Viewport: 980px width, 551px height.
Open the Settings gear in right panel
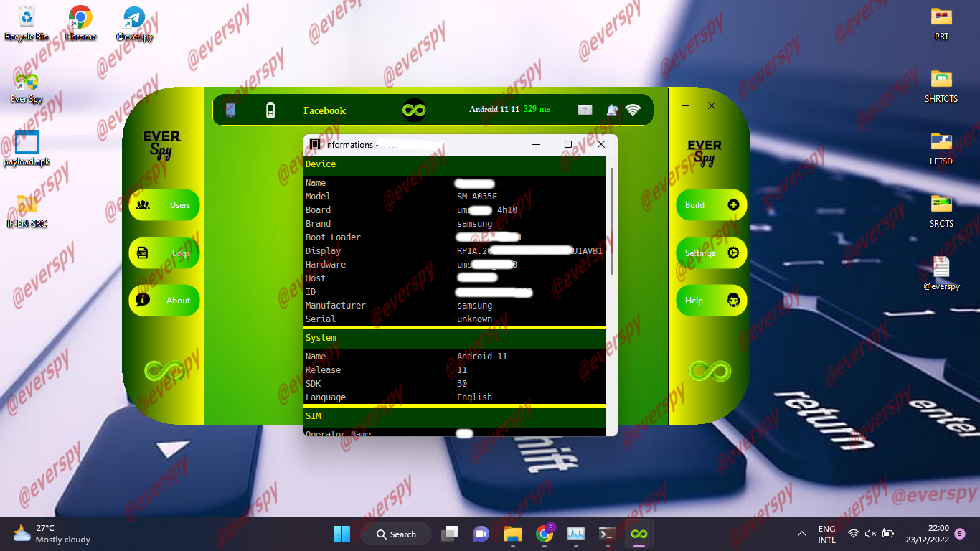tap(735, 253)
